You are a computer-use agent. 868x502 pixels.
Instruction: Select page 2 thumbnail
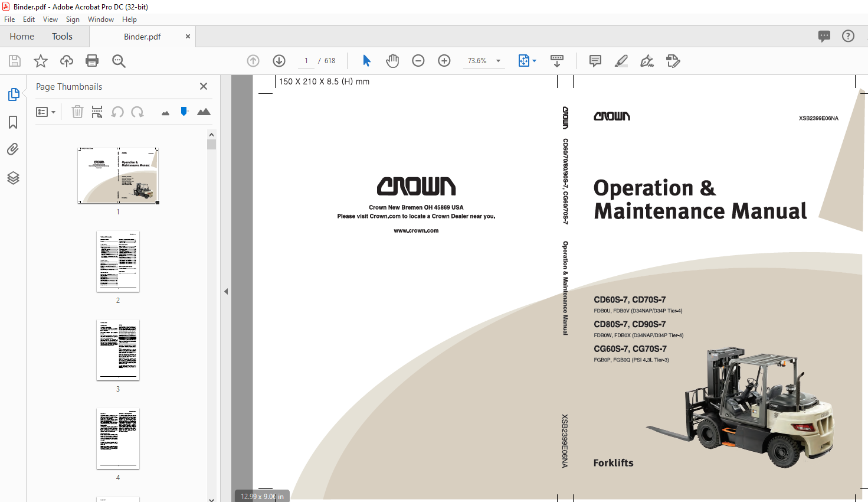point(118,261)
